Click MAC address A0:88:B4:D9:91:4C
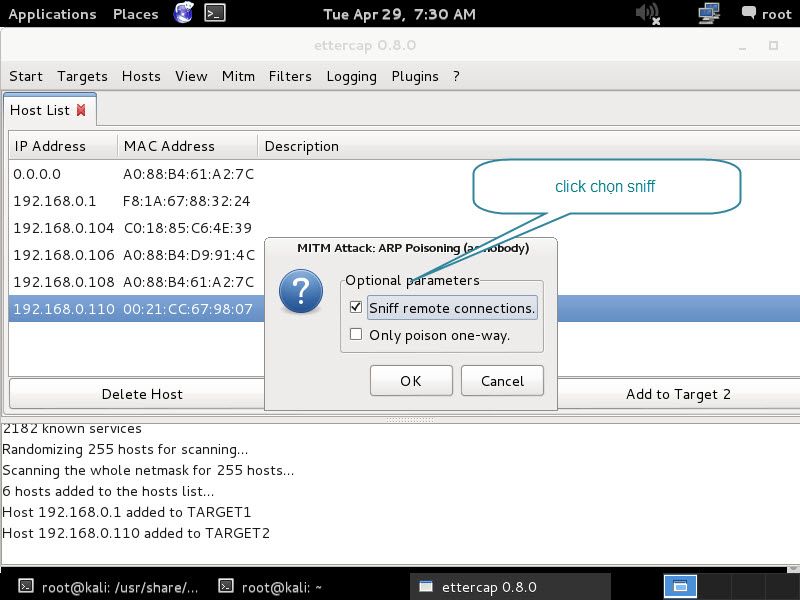Viewport: 800px width, 600px height. pos(188,255)
